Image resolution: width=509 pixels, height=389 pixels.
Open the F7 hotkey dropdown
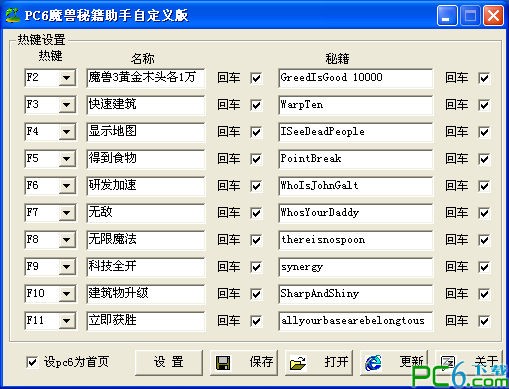point(67,213)
